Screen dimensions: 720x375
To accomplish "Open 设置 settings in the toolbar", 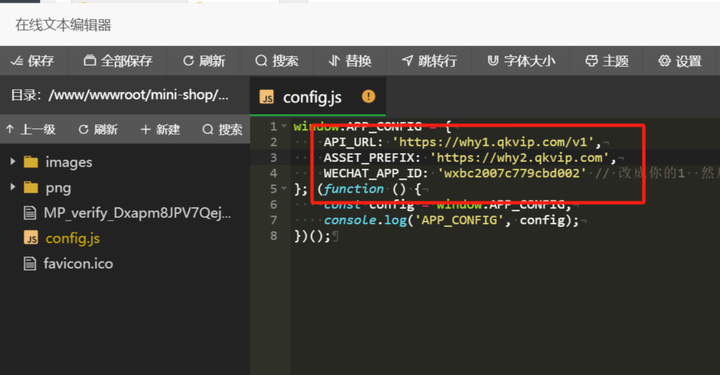I will pos(680,61).
